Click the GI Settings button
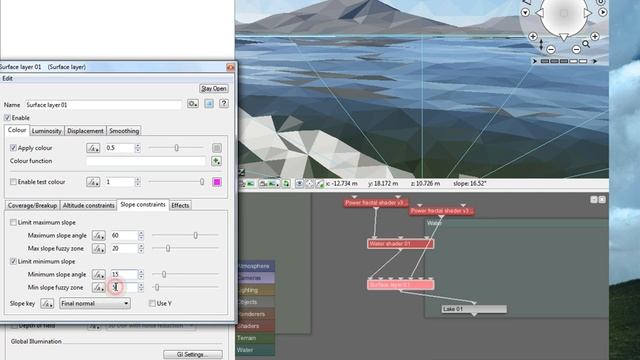Screen dimensions: 640x360 [193, 355]
